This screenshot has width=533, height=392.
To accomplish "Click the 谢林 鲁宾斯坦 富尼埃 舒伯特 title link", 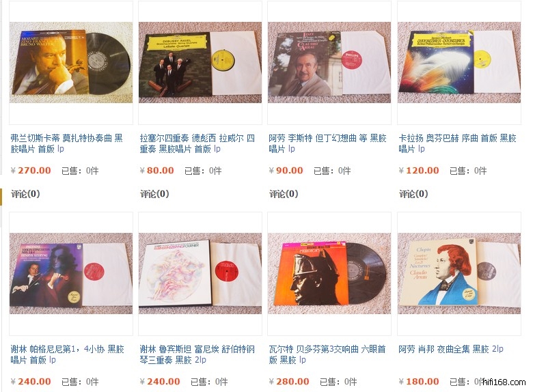I will pos(197,354).
